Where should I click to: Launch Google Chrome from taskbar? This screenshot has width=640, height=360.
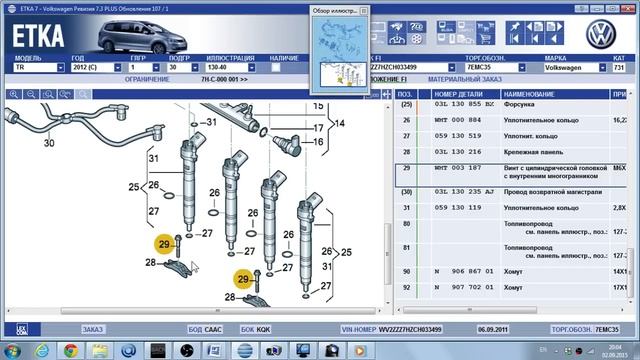tap(71, 351)
